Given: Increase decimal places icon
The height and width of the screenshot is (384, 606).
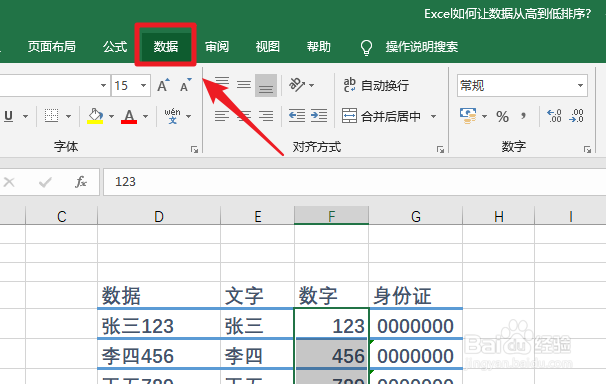Looking at the screenshot, I should 554,116.
